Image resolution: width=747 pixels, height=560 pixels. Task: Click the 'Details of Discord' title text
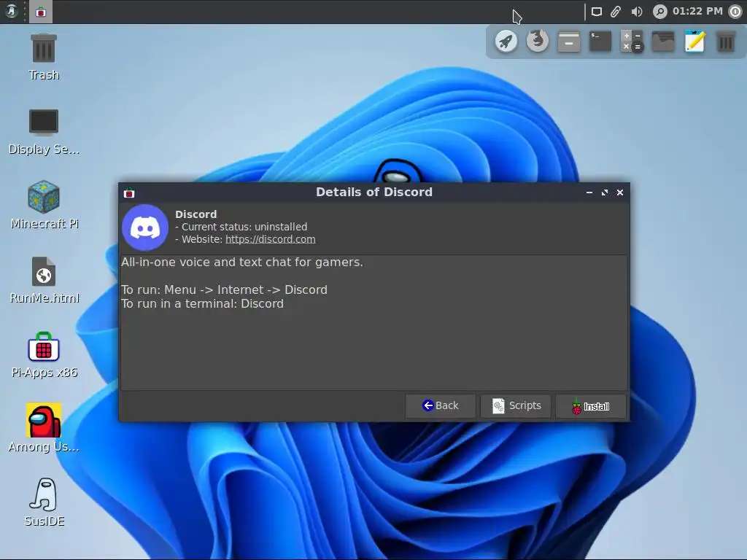(x=374, y=192)
